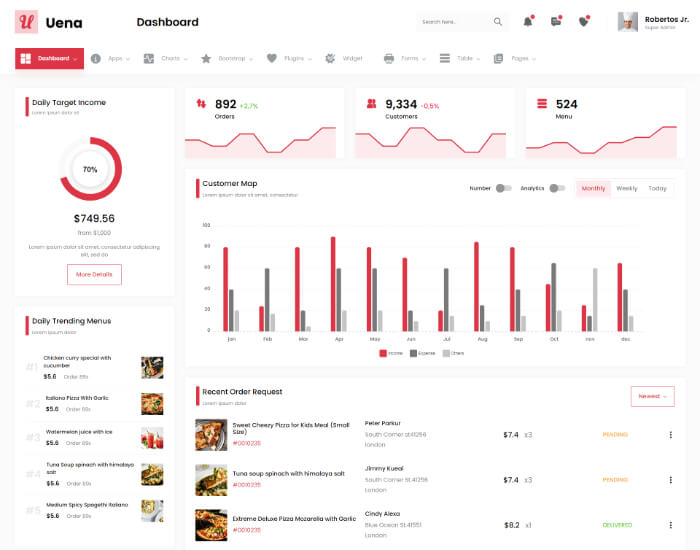Toggle the Analytics switch on Customer Map
This screenshot has height=550, width=700.
pyautogui.click(x=557, y=188)
